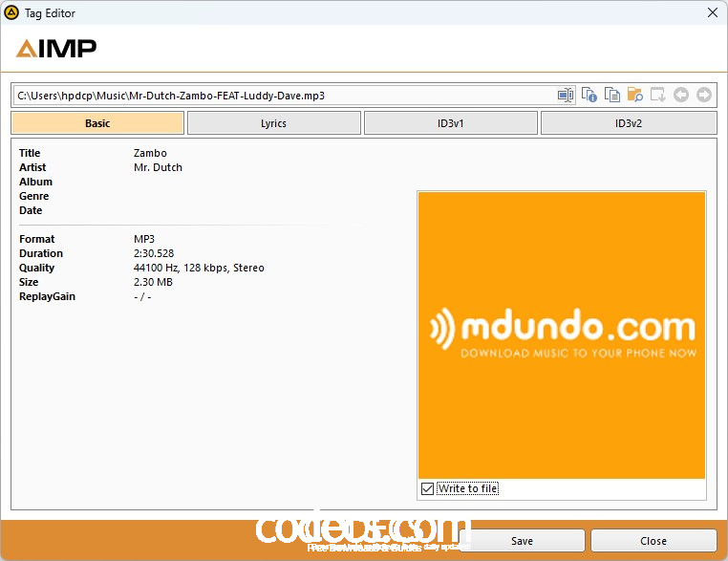Screen dimensions: 728x561
Task: Open the ID3v1 tab
Action: click(x=451, y=123)
